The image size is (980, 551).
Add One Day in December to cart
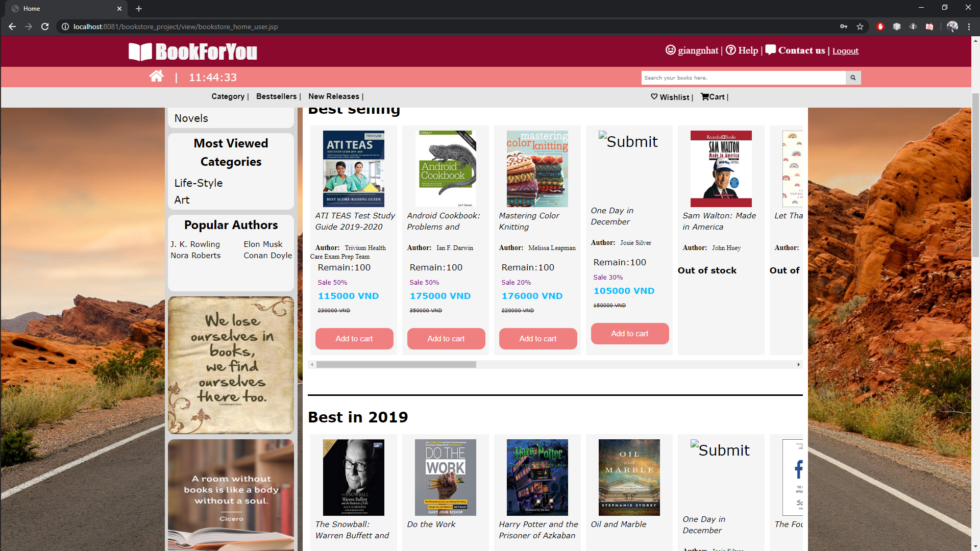tap(630, 334)
